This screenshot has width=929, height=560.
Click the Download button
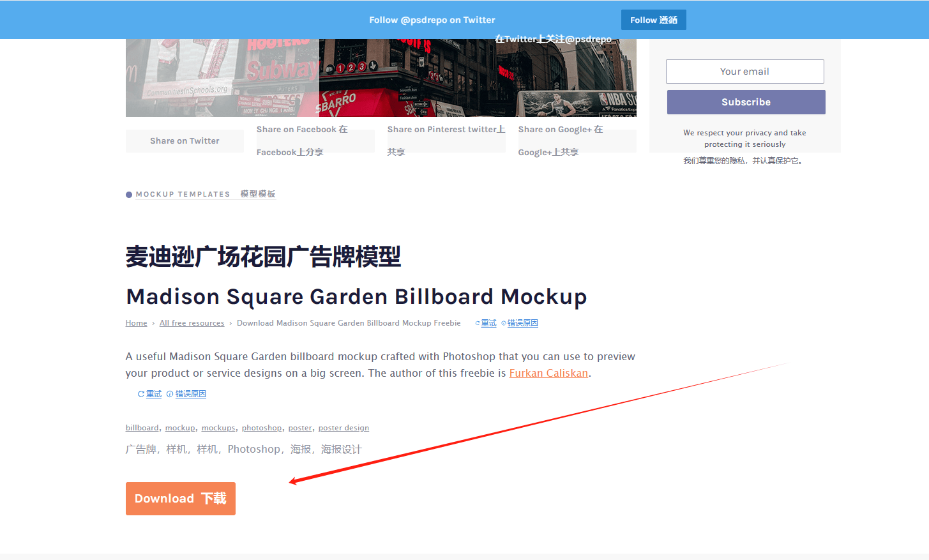[180, 499]
